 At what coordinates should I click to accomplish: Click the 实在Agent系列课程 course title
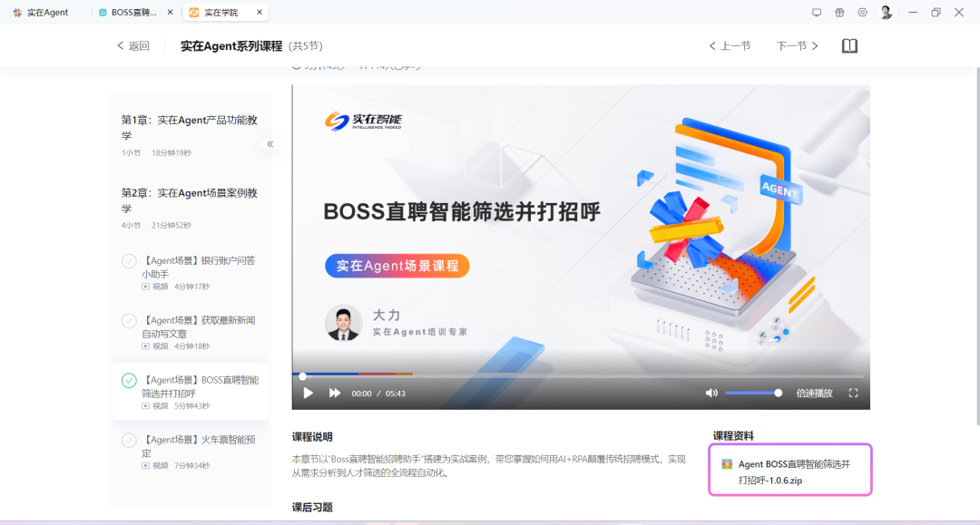[231, 45]
